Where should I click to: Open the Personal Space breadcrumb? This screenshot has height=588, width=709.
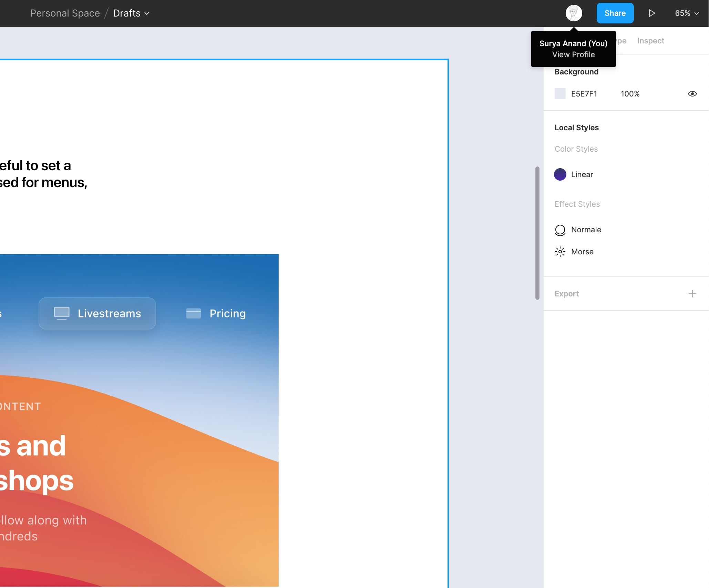point(65,13)
